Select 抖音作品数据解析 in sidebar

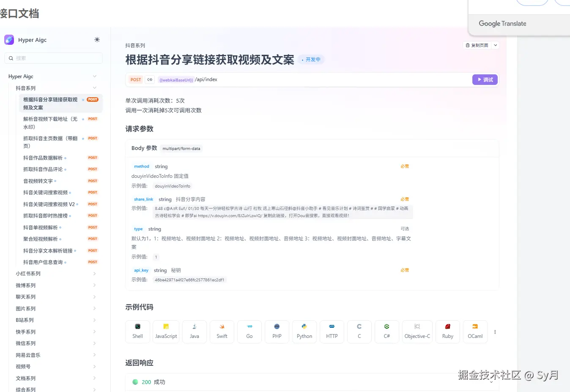click(x=60, y=158)
